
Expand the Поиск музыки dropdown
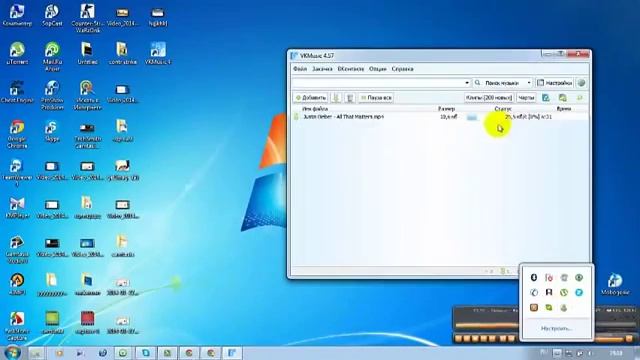(529, 83)
